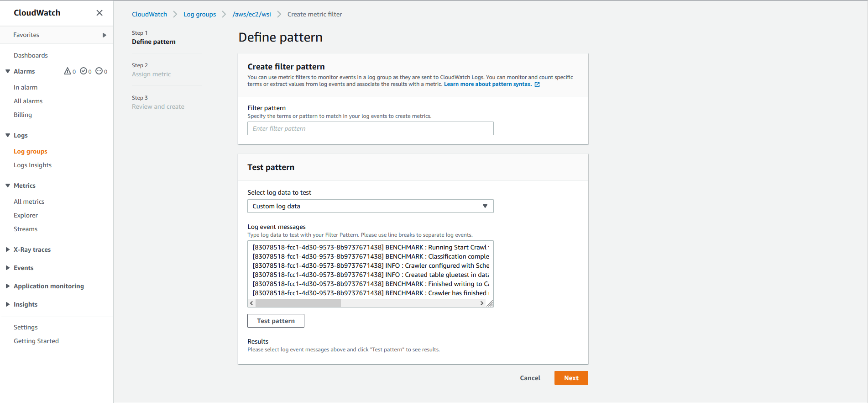Click the textarea scroll left arrow
This screenshot has width=868, height=403.
coord(251,303)
